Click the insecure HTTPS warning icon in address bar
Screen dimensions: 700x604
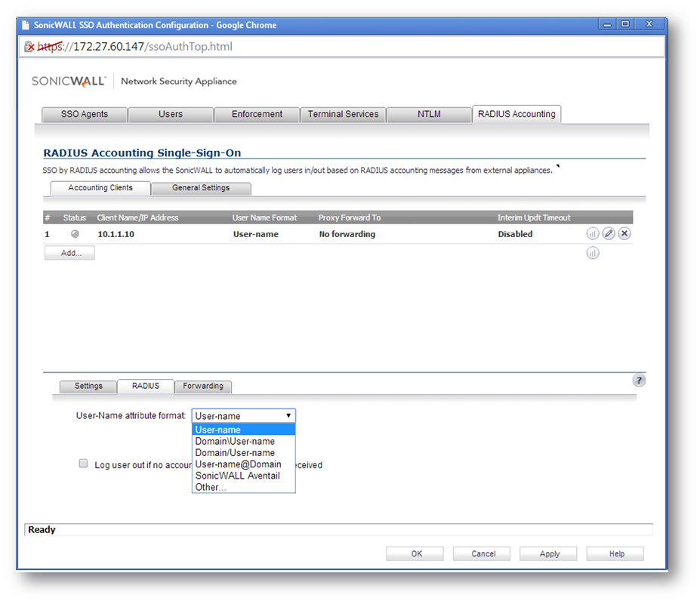coord(30,47)
